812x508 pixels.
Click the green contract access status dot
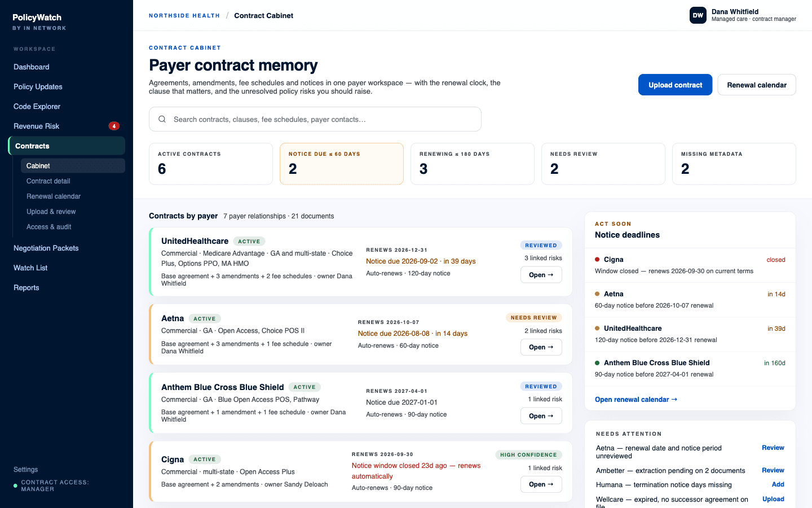[15, 485]
